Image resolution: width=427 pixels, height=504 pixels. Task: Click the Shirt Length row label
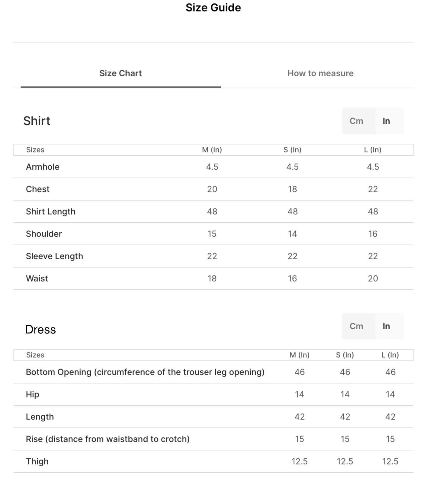[50, 212]
